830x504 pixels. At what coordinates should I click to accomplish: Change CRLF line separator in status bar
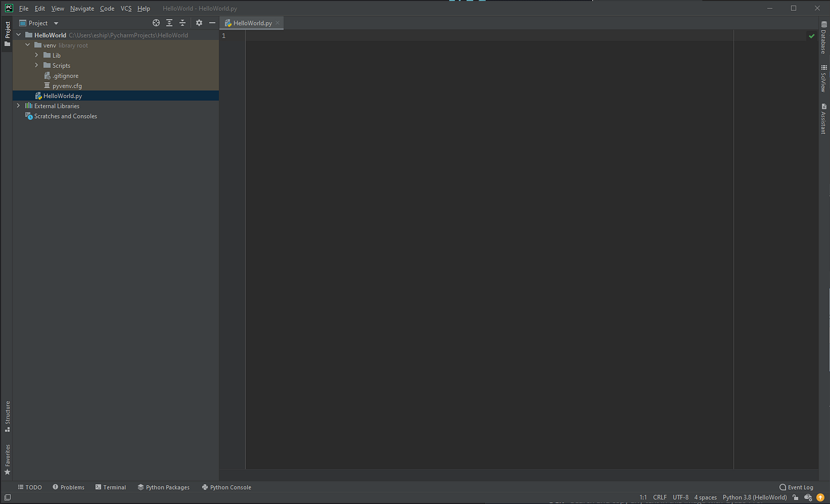(x=660, y=498)
